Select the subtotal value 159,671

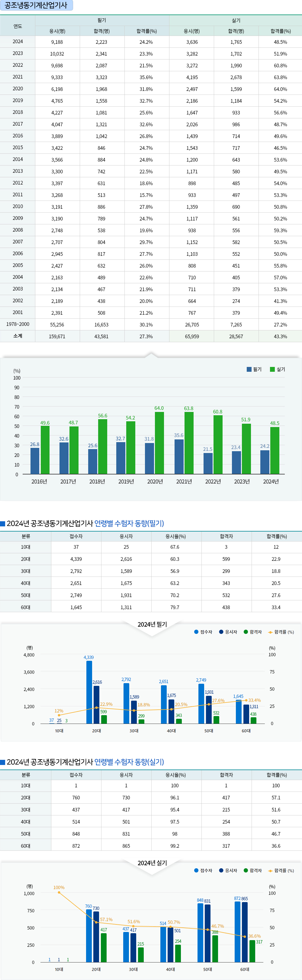coord(57,336)
